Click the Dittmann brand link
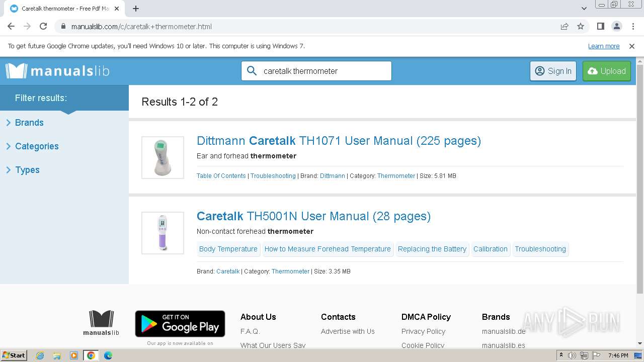Image resolution: width=644 pixels, height=362 pixels. [x=333, y=176]
